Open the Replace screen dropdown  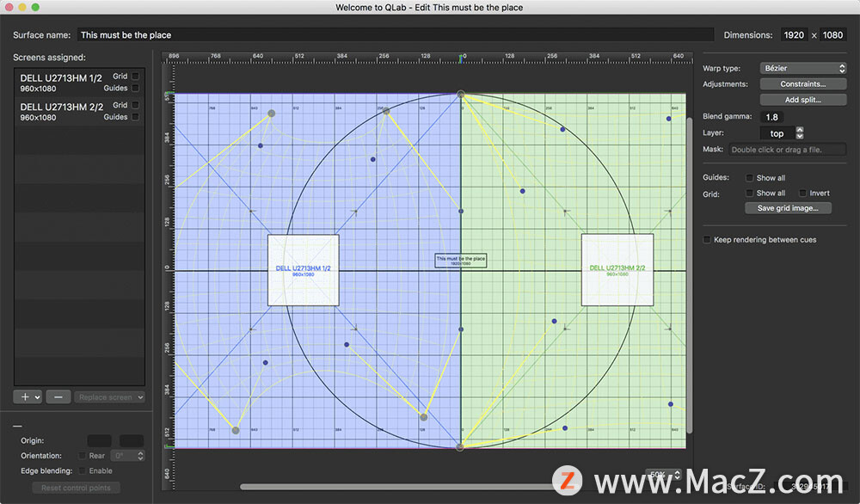(110, 397)
